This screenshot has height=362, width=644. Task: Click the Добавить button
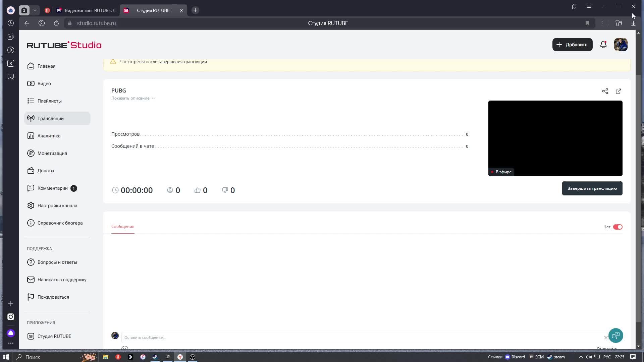point(572,45)
